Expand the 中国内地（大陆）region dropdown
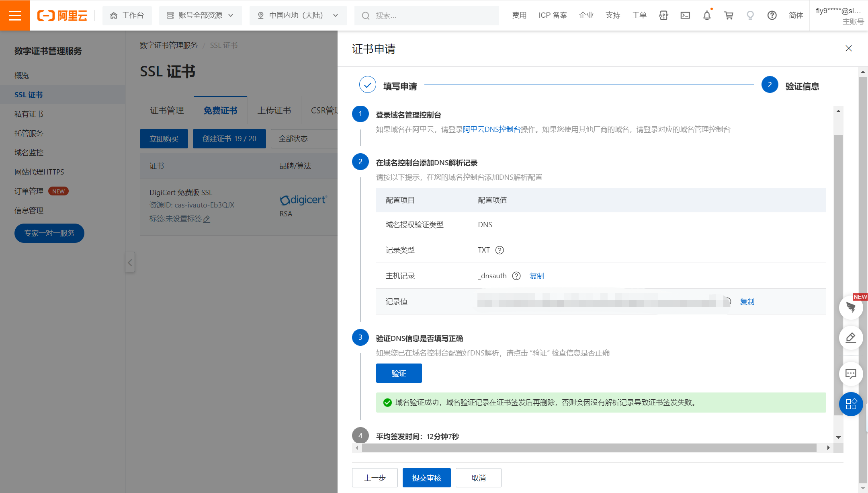 pyautogui.click(x=298, y=15)
